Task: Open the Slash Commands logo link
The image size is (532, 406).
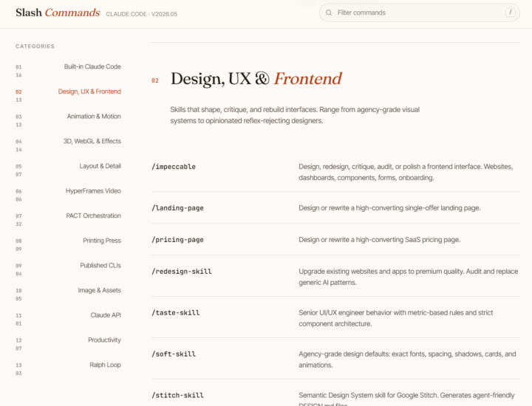Action: point(58,13)
